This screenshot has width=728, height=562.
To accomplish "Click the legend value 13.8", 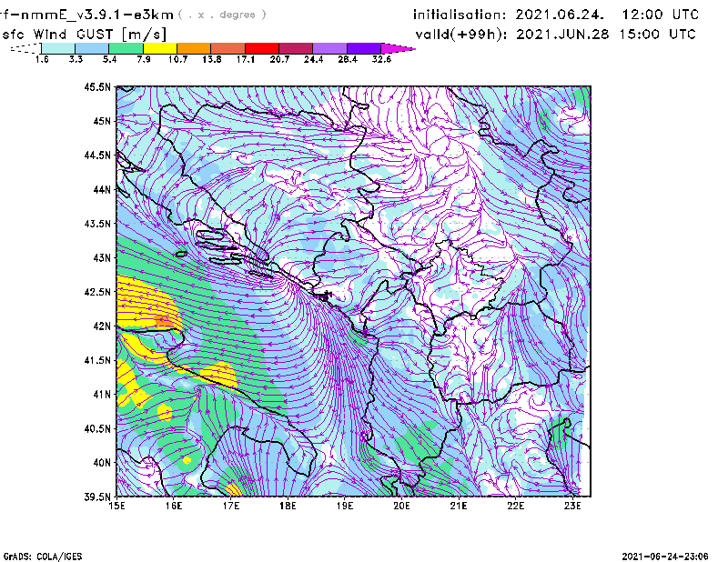I will tap(212, 59).
